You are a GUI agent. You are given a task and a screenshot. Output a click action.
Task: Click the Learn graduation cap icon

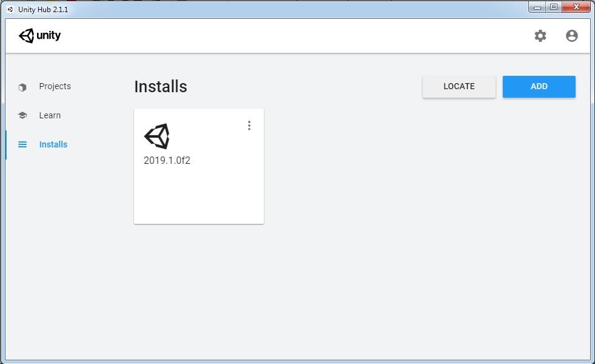pos(22,115)
